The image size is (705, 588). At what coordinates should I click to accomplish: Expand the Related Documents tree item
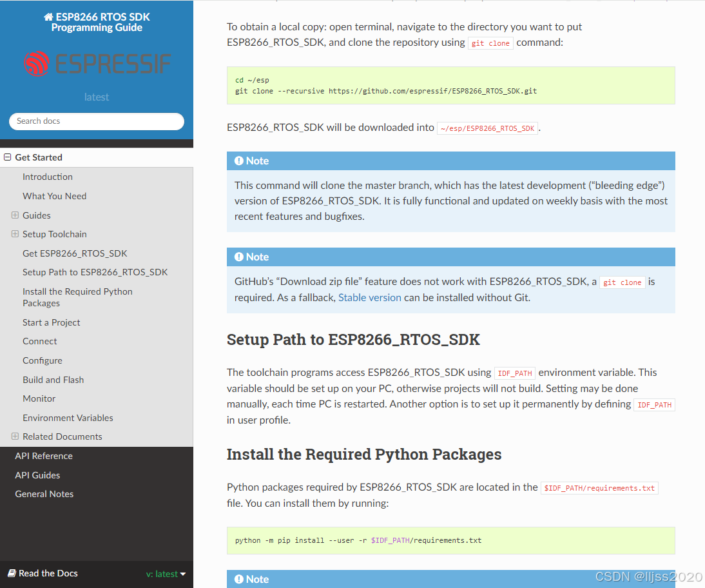pos(15,436)
